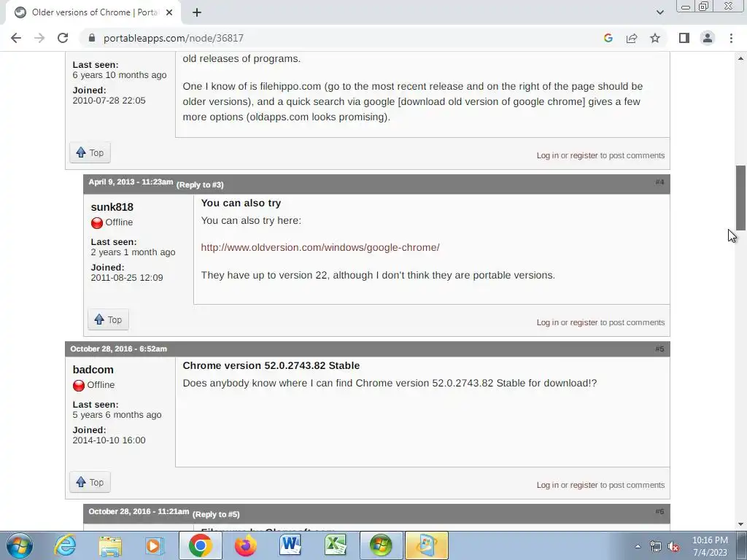
Task: Click the Windows flag taskbar icon next to Excel
Action: click(x=381, y=545)
